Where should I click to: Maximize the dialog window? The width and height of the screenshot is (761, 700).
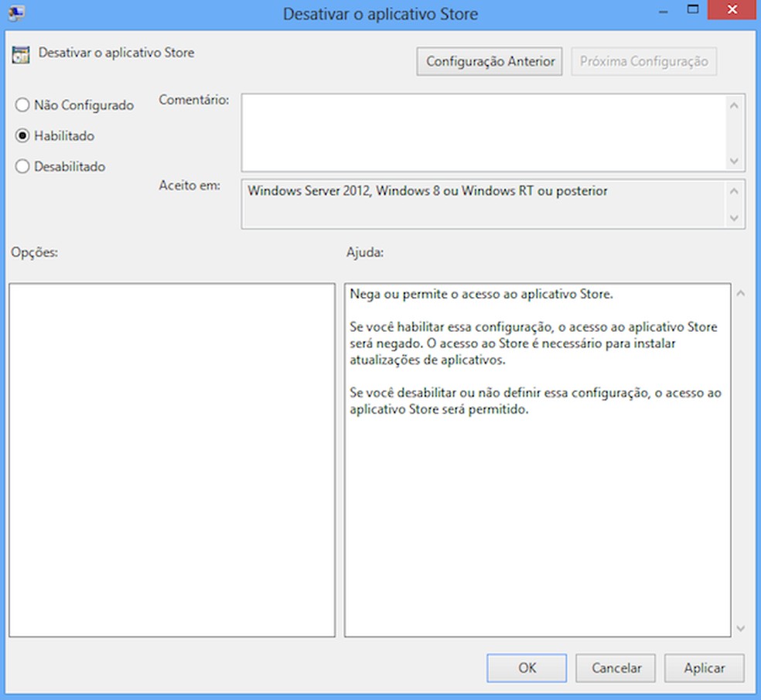(x=693, y=10)
